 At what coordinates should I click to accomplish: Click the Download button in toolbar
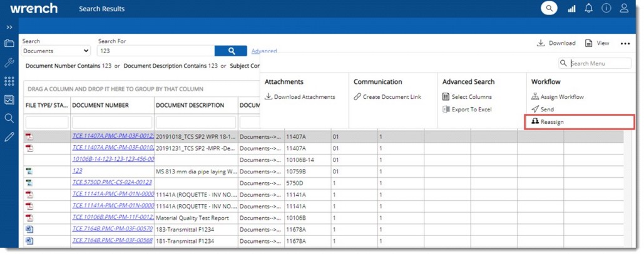(556, 43)
